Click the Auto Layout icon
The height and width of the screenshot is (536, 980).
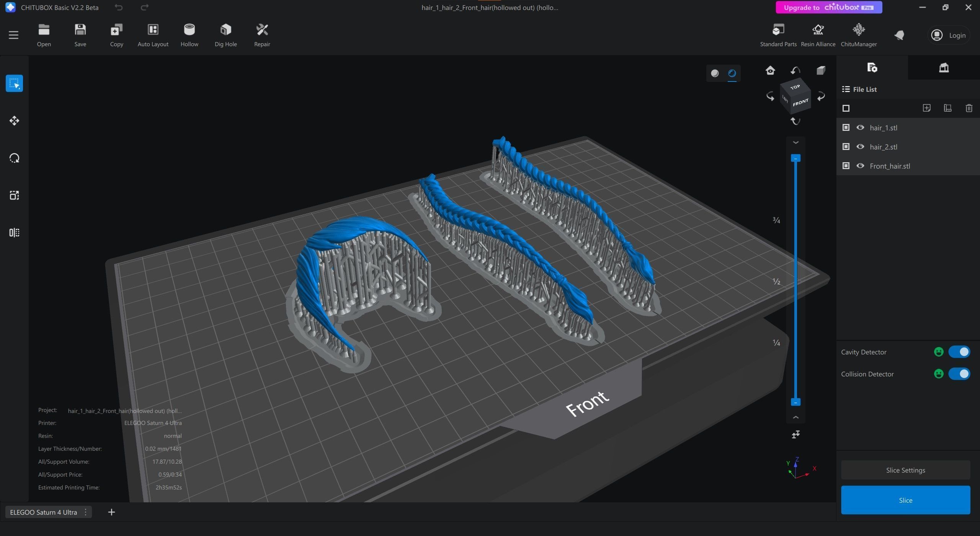[153, 30]
